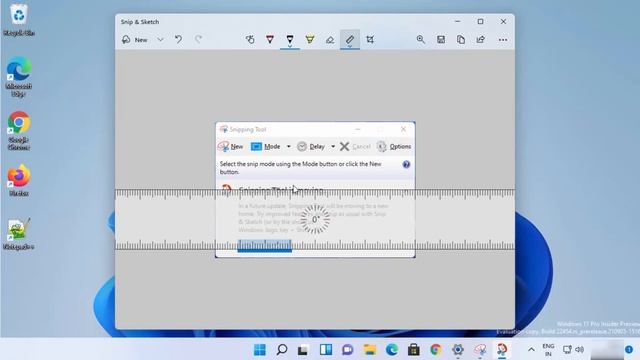Select the red Ballpoint pen

[x=270, y=40]
